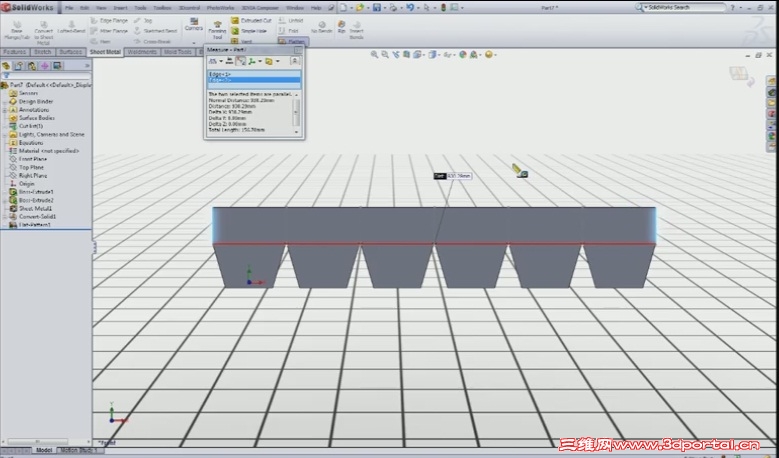Select Flat-Pattern1 in the feature tree
The width and height of the screenshot is (779, 458).
pyautogui.click(x=34, y=225)
